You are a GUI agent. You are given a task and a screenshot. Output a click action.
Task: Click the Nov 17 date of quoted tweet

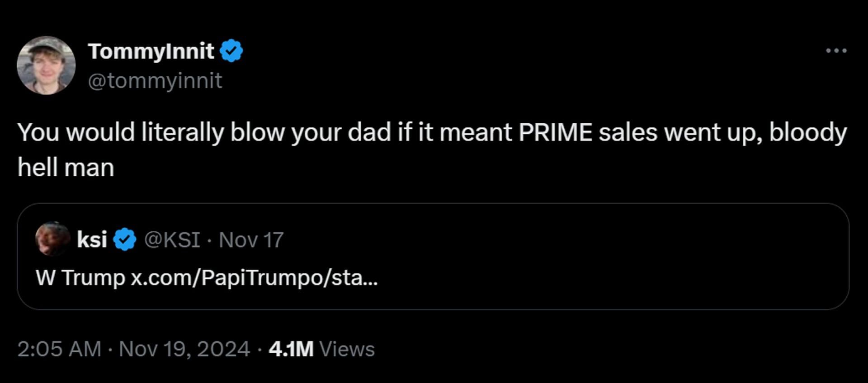(x=251, y=240)
